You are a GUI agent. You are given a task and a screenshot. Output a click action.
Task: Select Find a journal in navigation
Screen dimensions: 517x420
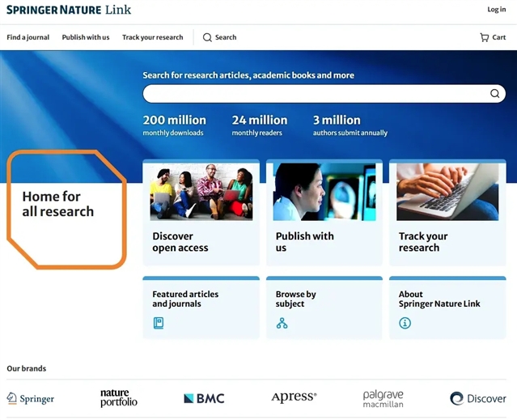click(28, 37)
